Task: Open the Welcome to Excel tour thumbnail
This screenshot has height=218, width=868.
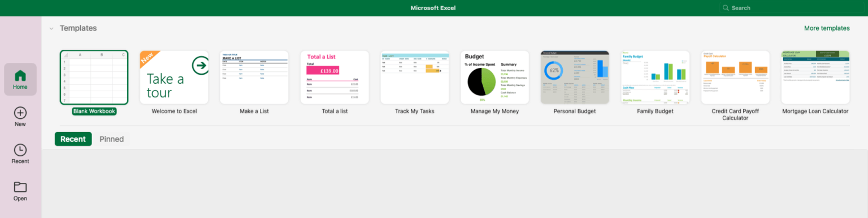Action: (174, 78)
